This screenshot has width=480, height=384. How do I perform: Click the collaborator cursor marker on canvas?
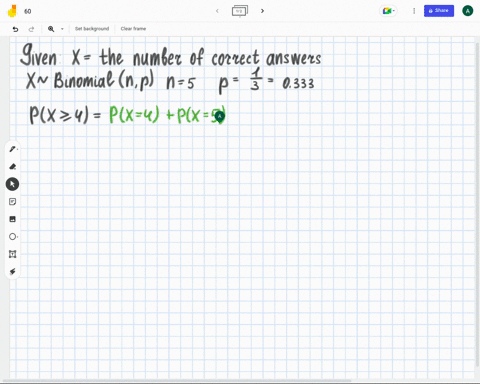[x=220, y=116]
